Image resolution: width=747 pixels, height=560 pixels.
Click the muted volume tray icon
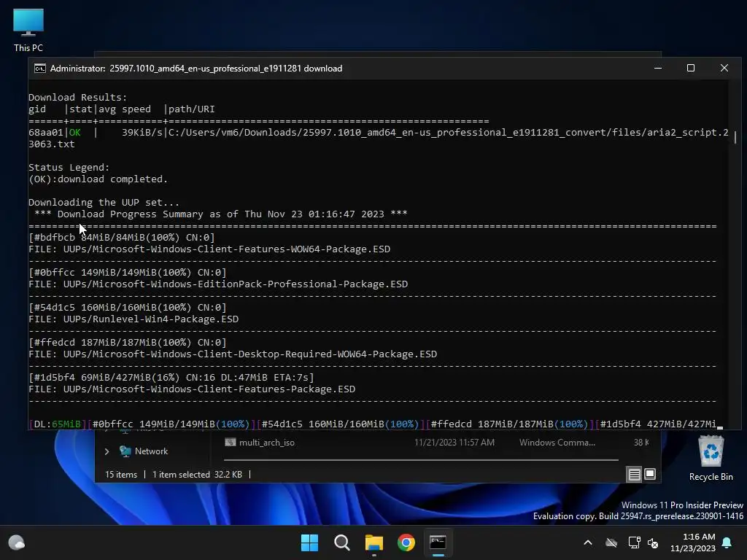point(653,542)
